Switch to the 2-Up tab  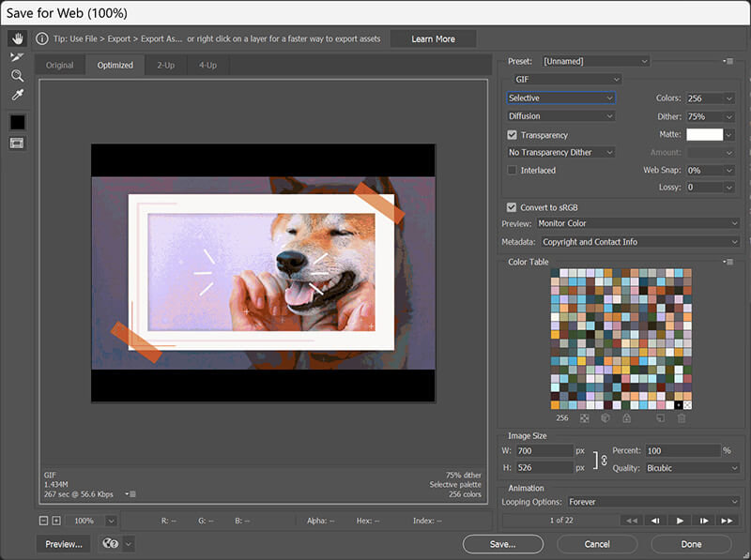(163, 65)
